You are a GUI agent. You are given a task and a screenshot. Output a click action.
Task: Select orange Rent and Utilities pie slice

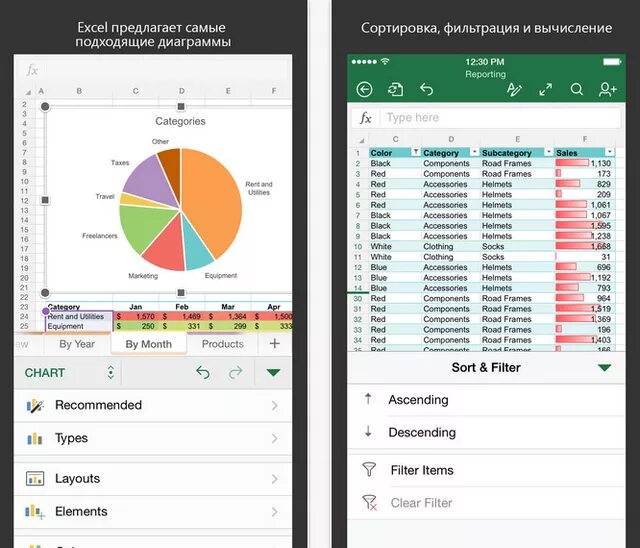pyautogui.click(x=212, y=200)
